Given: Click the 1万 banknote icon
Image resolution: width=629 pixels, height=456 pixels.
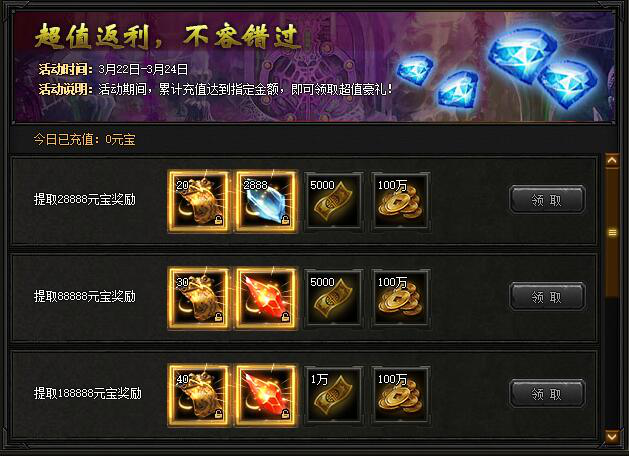Looking at the screenshot, I should click(333, 396).
